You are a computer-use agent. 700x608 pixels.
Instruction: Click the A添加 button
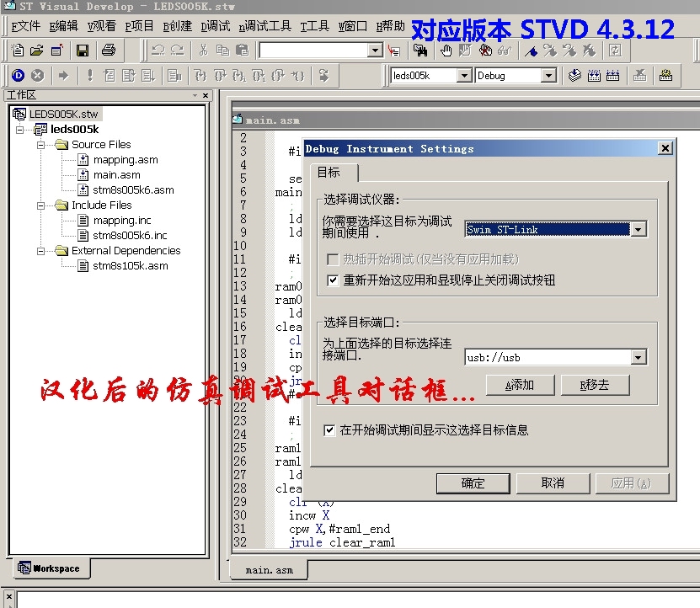click(x=520, y=385)
